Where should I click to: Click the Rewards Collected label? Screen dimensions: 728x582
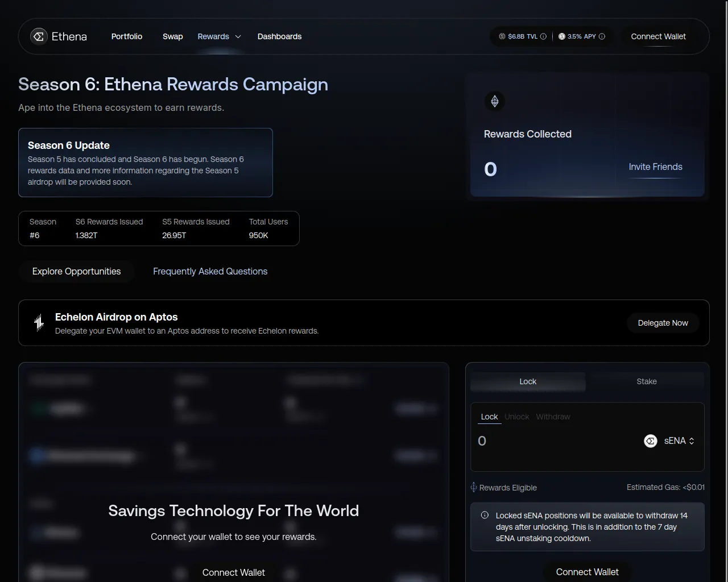pos(528,134)
